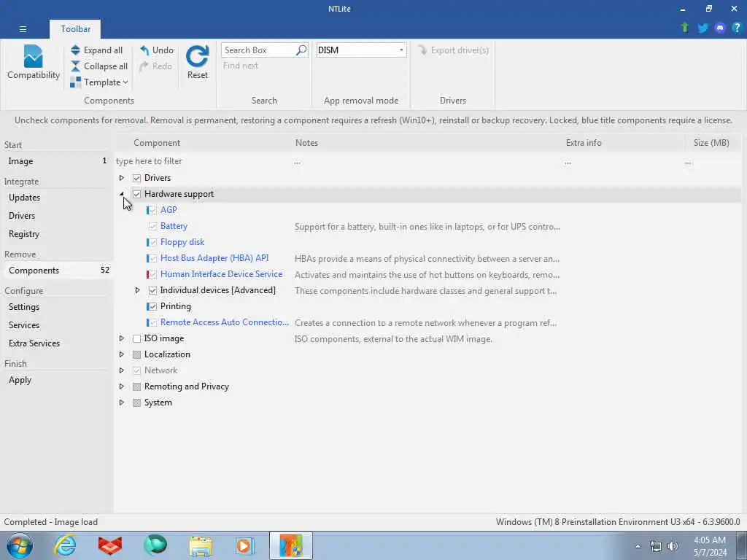This screenshot has height=560, width=747.
Task: Toggle the Floppy disk checkbox
Action: (152, 242)
